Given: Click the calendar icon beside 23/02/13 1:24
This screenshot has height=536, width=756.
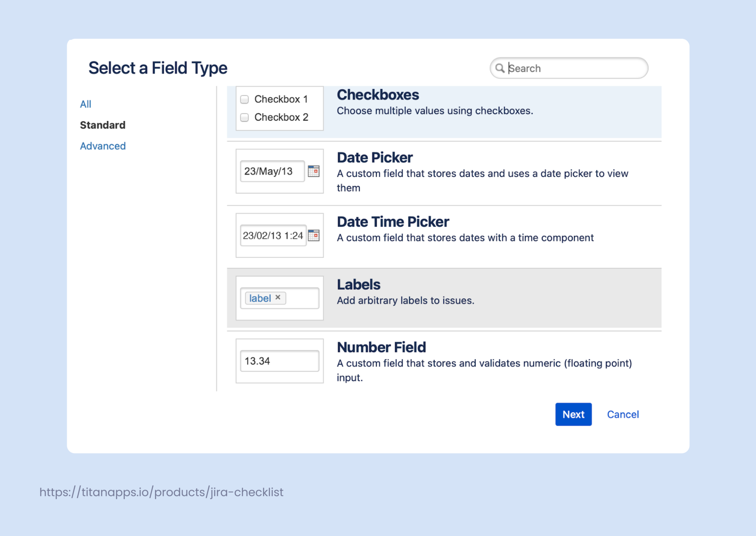Looking at the screenshot, I should (x=314, y=235).
